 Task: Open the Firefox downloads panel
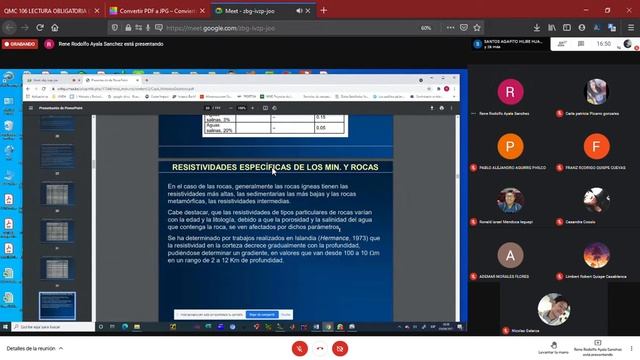point(537,28)
